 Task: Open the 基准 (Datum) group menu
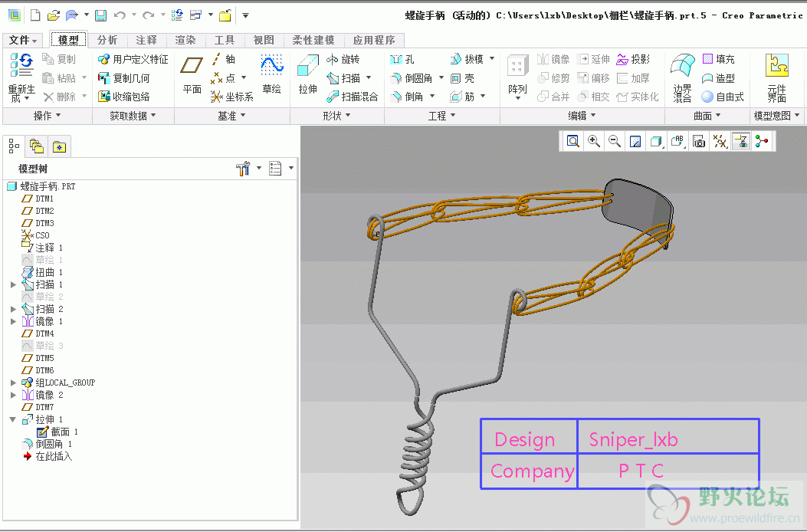[x=231, y=116]
